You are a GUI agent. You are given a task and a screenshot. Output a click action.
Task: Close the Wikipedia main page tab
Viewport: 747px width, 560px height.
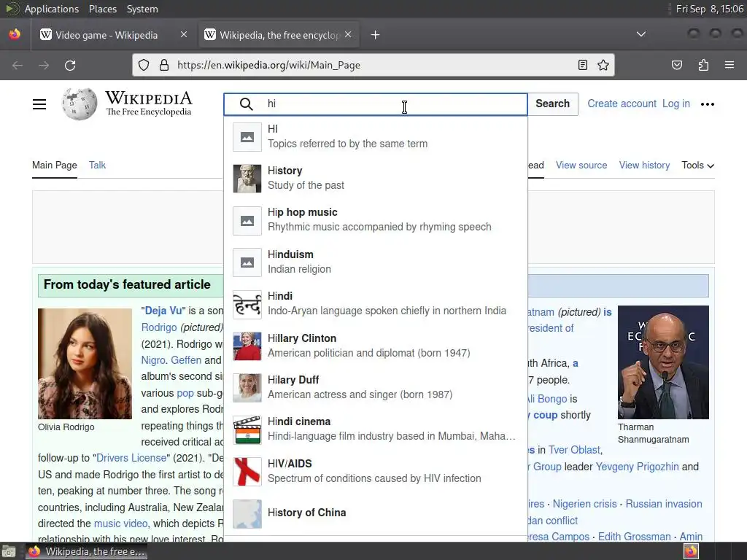[348, 34]
